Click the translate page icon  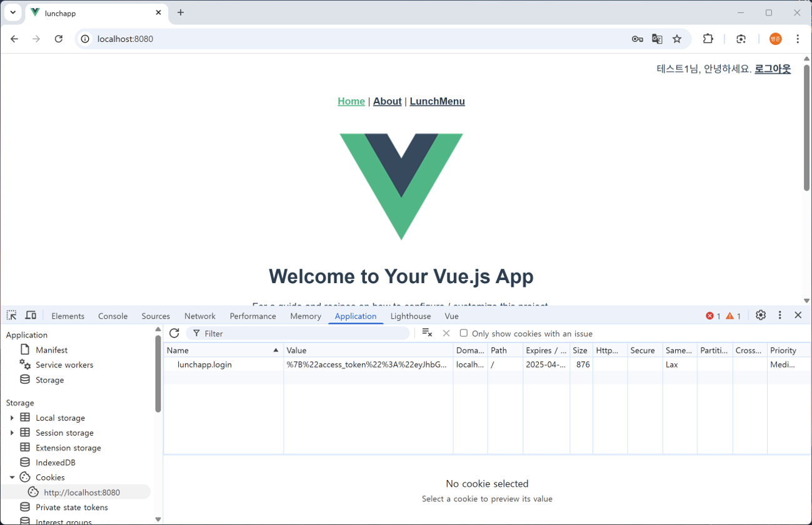(657, 39)
